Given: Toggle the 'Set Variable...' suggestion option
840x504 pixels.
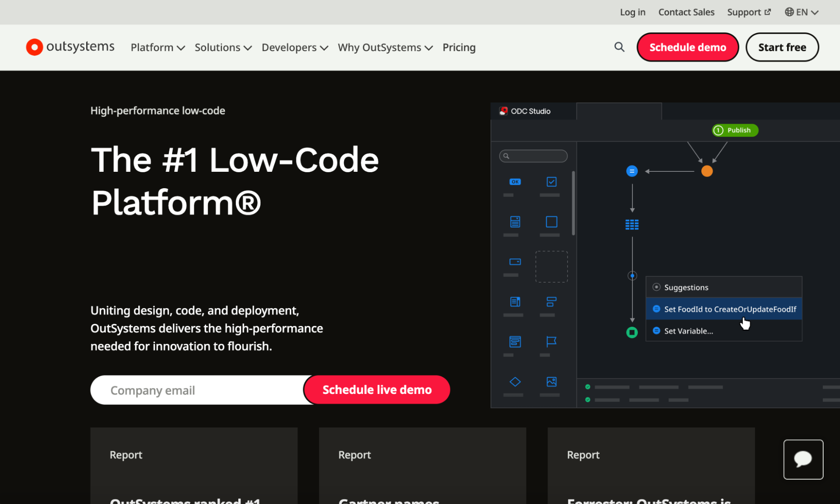Looking at the screenshot, I should (x=689, y=331).
